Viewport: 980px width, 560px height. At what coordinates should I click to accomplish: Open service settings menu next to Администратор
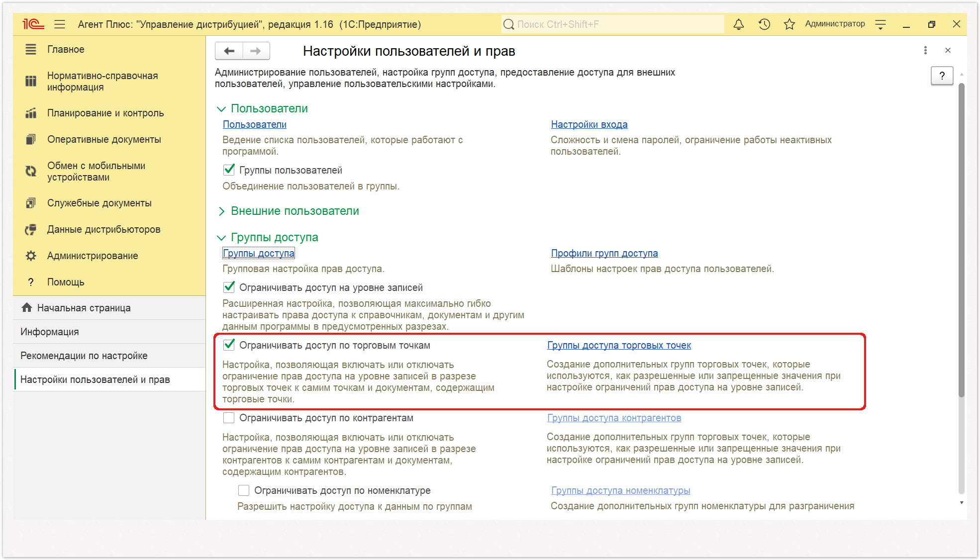click(x=881, y=24)
